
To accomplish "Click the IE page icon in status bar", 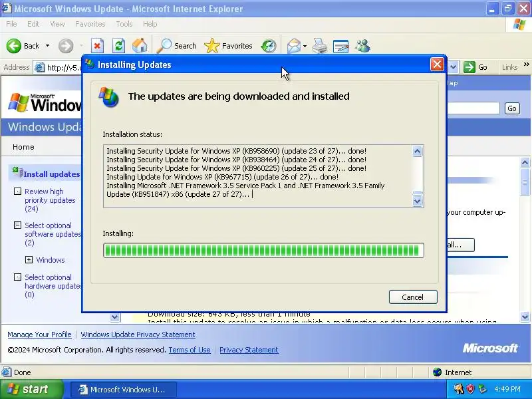I will [7, 372].
